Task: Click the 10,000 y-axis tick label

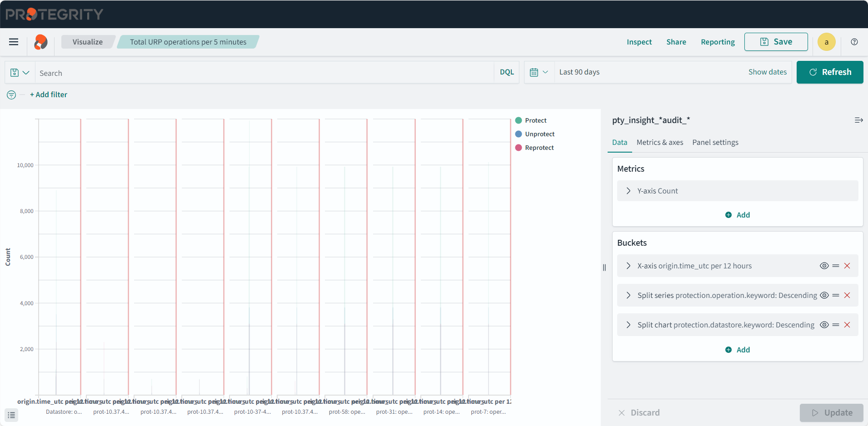Action: tap(25, 165)
